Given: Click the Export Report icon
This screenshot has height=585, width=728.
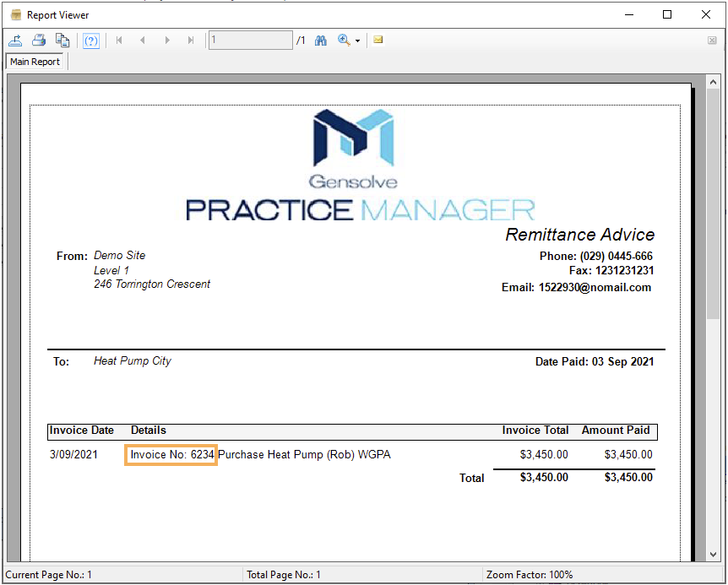Looking at the screenshot, I should coord(15,41).
